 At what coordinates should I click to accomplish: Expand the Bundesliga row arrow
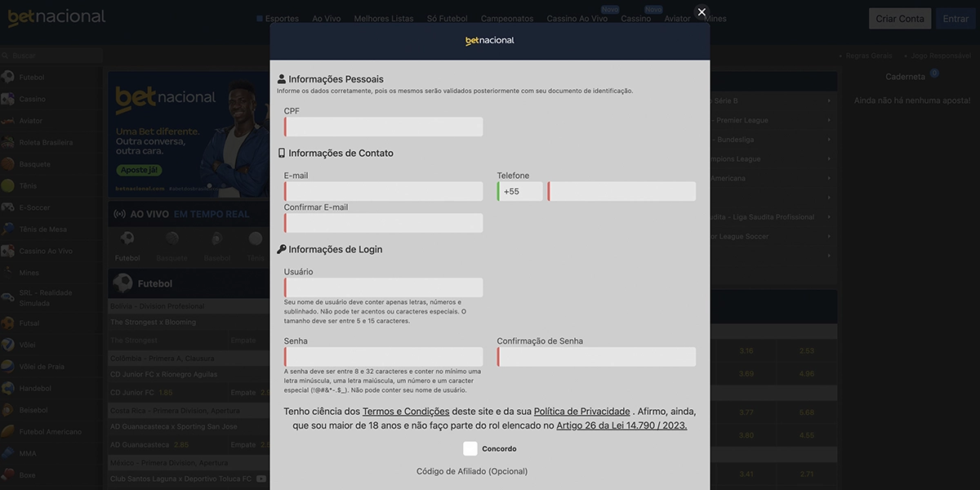coord(828,140)
